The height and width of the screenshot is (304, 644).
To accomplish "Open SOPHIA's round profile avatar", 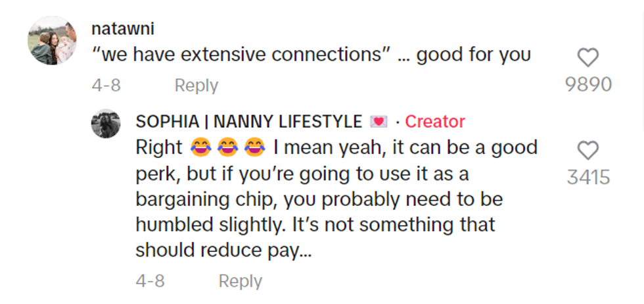I will click(x=105, y=123).
